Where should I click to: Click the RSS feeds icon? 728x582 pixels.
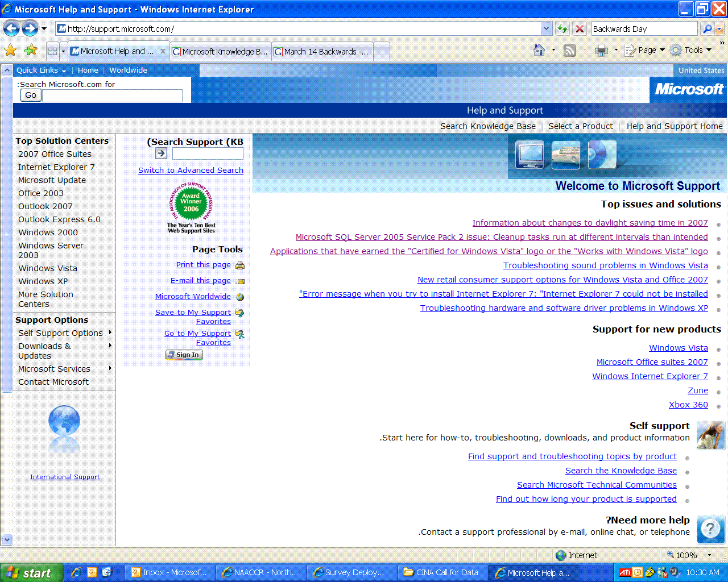pyautogui.click(x=569, y=51)
